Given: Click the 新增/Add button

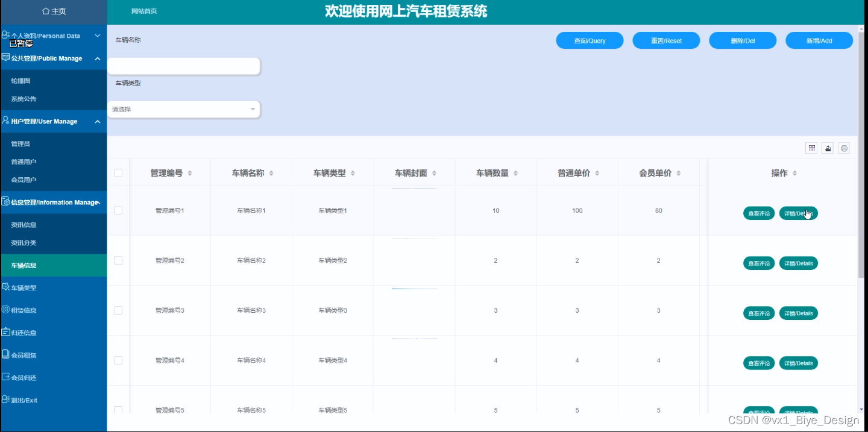Looking at the screenshot, I should click(x=819, y=40).
